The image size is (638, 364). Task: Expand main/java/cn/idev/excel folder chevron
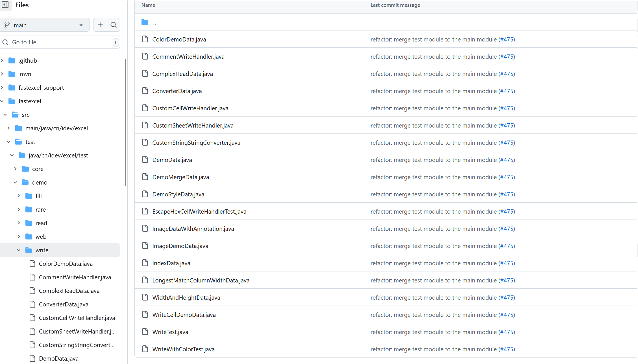8,128
